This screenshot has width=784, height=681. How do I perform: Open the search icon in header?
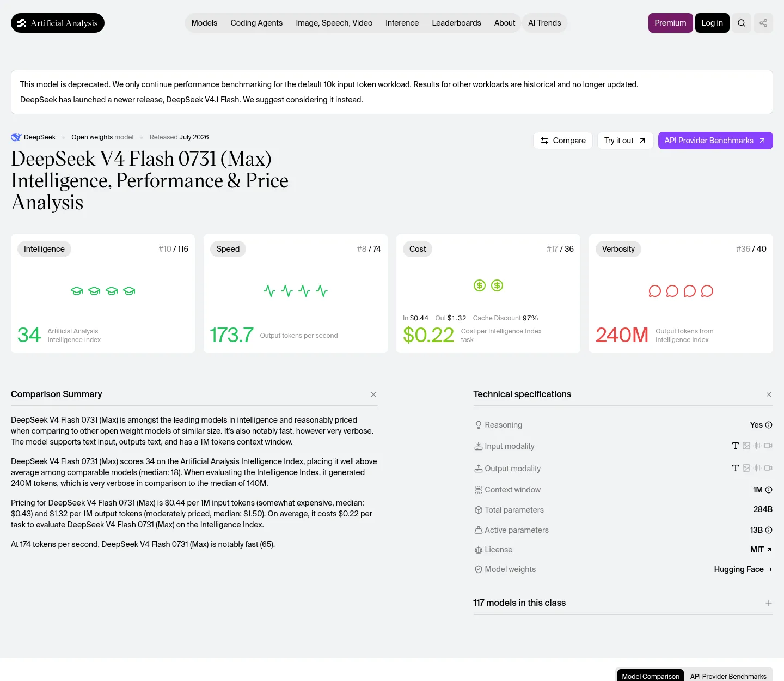tap(742, 23)
